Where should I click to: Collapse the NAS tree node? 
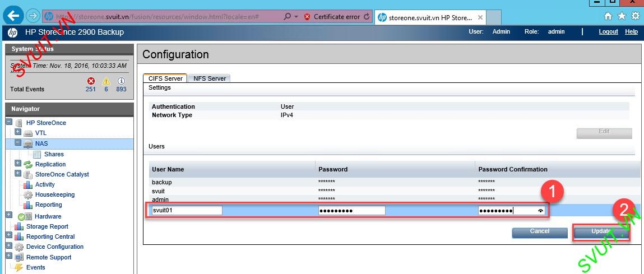pos(18,142)
